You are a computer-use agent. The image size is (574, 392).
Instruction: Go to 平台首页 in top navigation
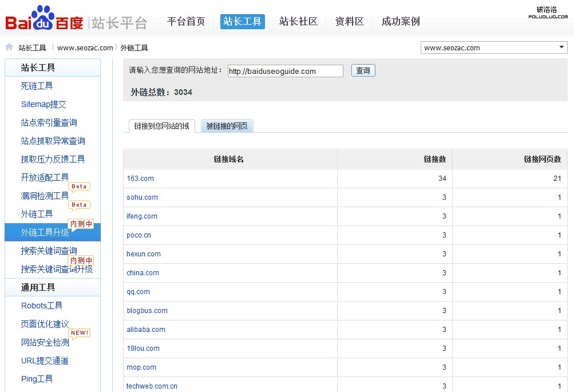pyautogui.click(x=186, y=22)
